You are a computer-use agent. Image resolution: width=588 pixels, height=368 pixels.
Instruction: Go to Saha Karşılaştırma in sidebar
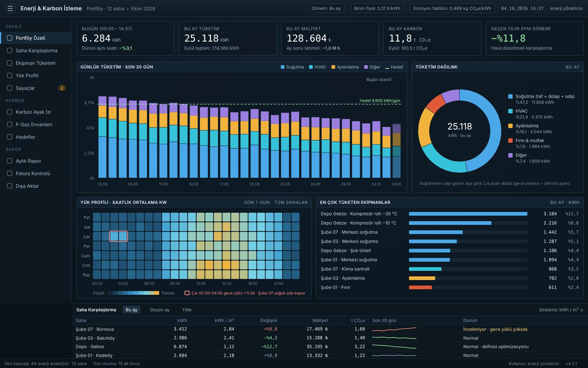pyautogui.click(x=36, y=50)
